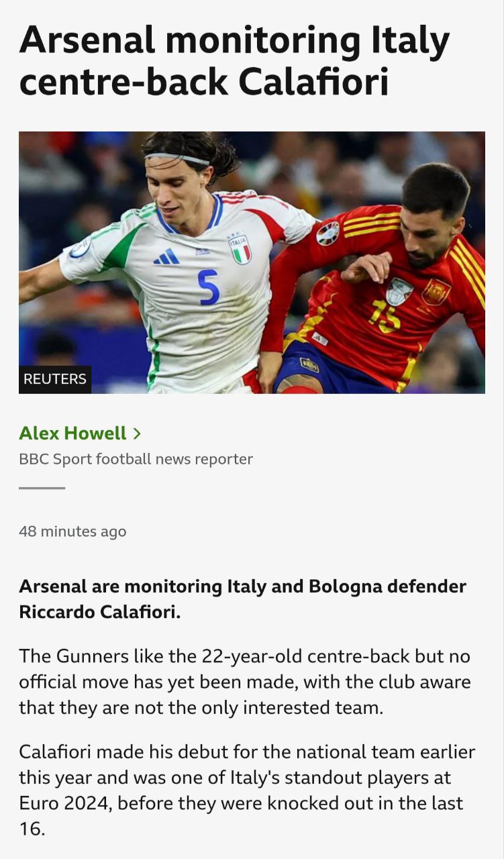The image size is (504, 859).
Task: Click the Adidas logo on the white jersey
Action: click(x=166, y=256)
